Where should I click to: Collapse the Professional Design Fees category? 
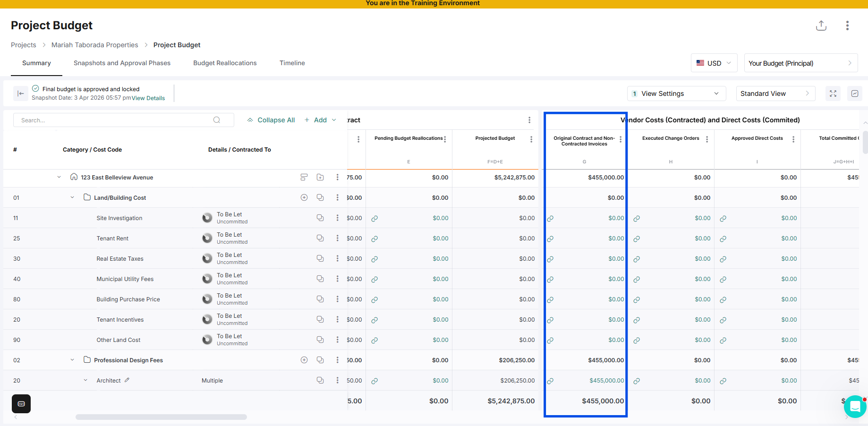(x=72, y=360)
